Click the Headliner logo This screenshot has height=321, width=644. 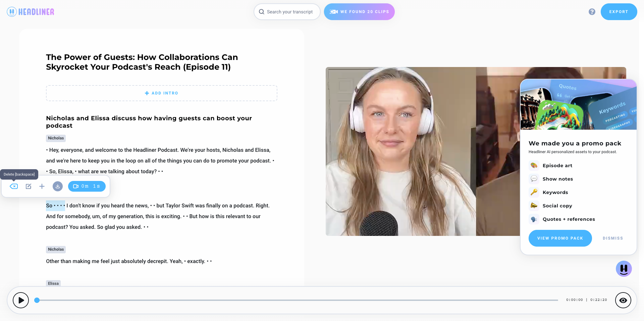click(x=31, y=12)
